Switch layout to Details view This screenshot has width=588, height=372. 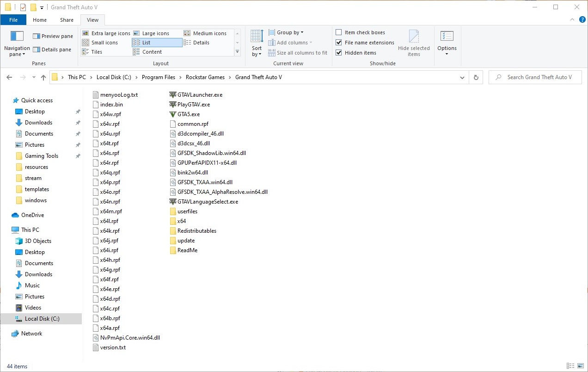[197, 43]
